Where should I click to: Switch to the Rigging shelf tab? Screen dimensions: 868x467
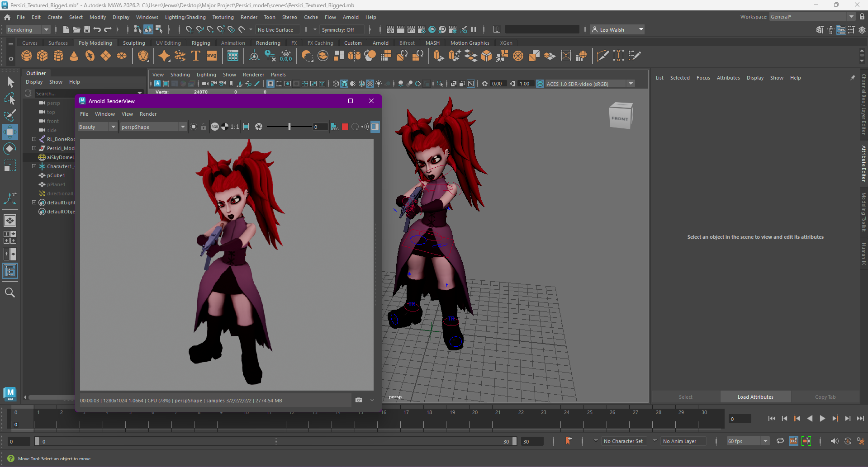coord(201,43)
